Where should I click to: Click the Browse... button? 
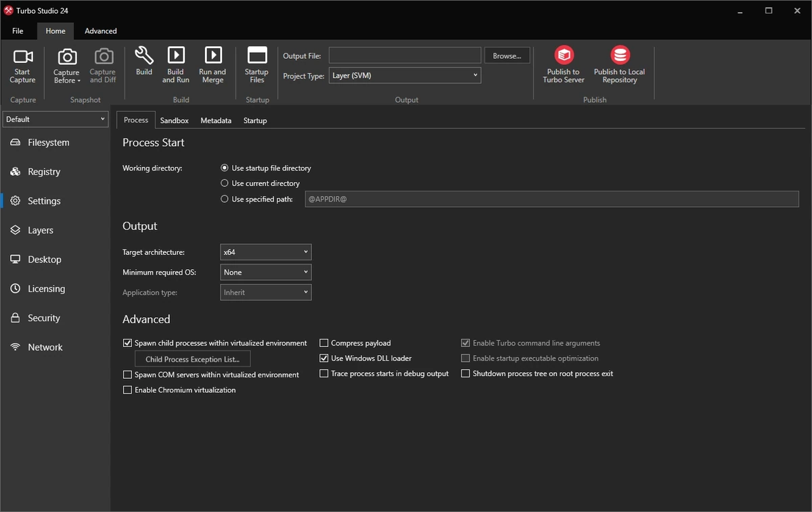tap(507, 55)
